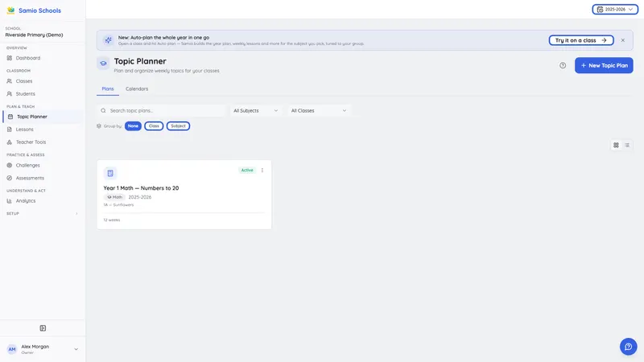Open the plan card three-dot menu
Viewport: 644px width, 362px height.
point(262,171)
